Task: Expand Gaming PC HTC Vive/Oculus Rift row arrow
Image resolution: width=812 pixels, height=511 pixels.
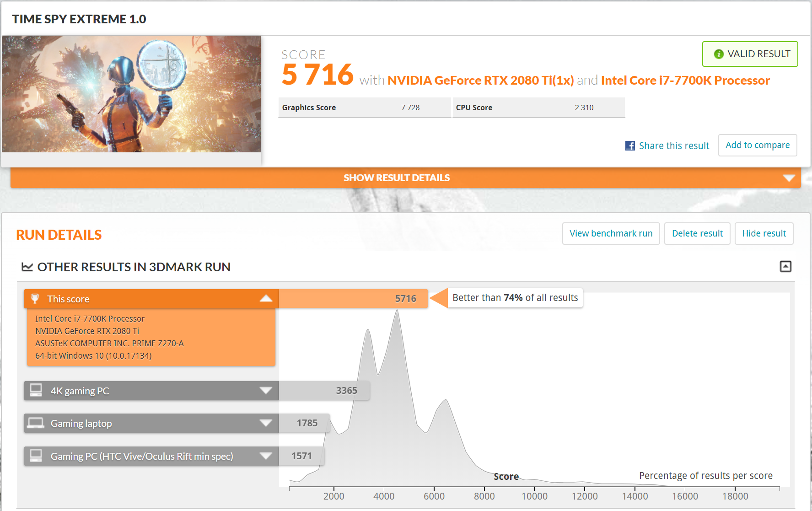Action: coord(266,456)
